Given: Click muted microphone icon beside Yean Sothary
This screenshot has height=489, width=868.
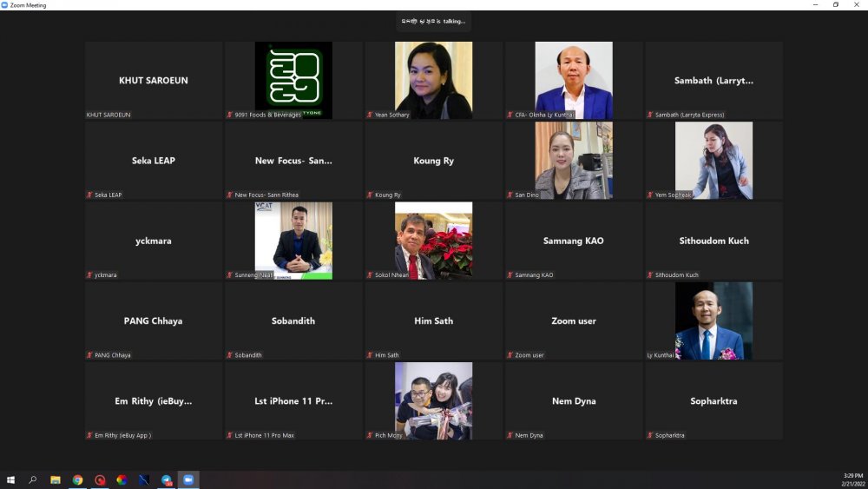Looking at the screenshot, I should [x=370, y=115].
